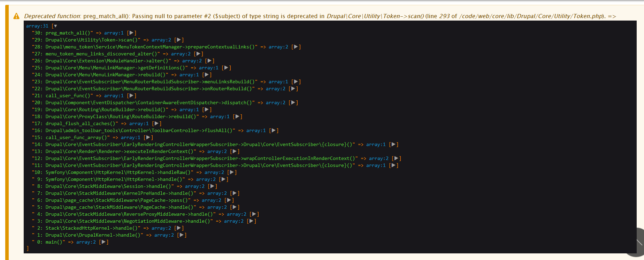
Task: Click the 'Deprecated function' message label
Action: 52,16
